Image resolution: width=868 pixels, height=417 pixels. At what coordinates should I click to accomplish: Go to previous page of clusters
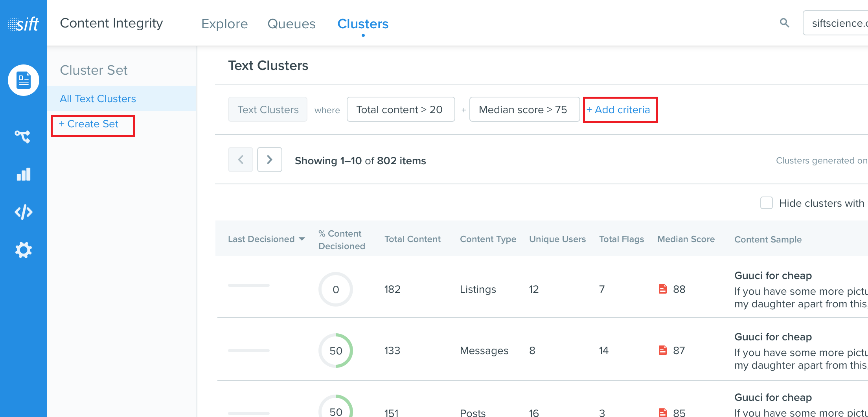241,160
